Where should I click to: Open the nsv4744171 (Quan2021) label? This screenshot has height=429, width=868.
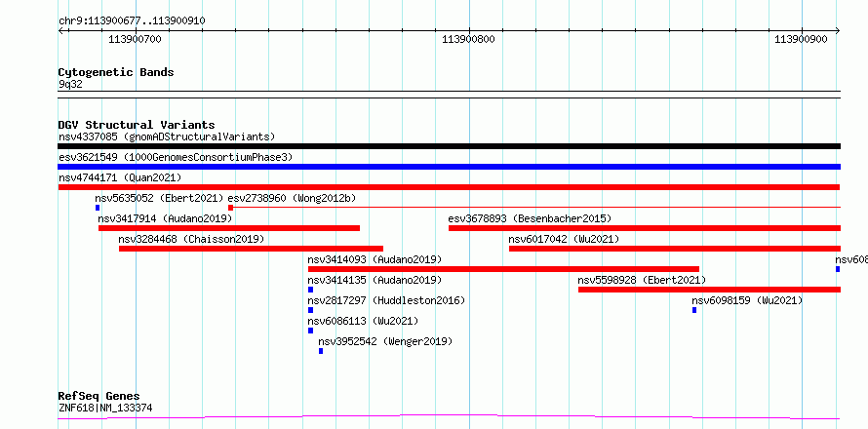click(x=120, y=177)
